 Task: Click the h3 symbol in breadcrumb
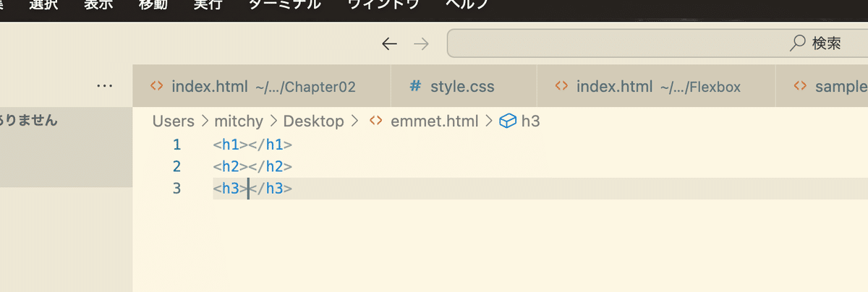tap(531, 121)
